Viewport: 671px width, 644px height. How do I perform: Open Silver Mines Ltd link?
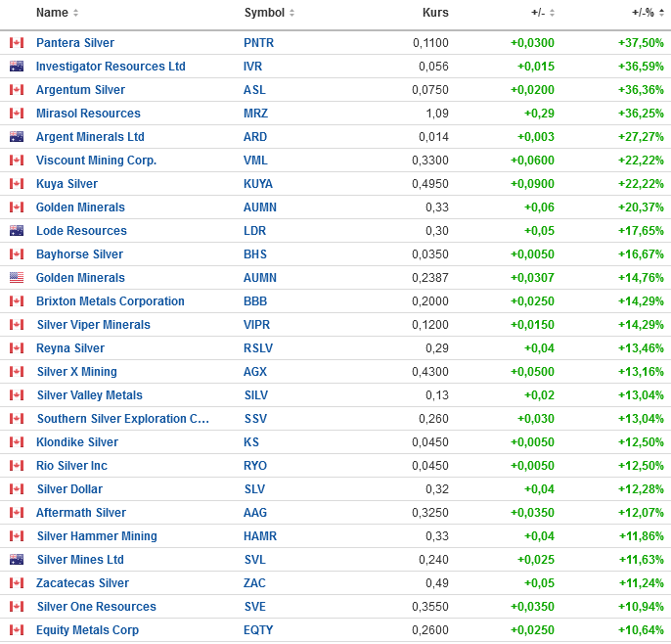(80, 560)
